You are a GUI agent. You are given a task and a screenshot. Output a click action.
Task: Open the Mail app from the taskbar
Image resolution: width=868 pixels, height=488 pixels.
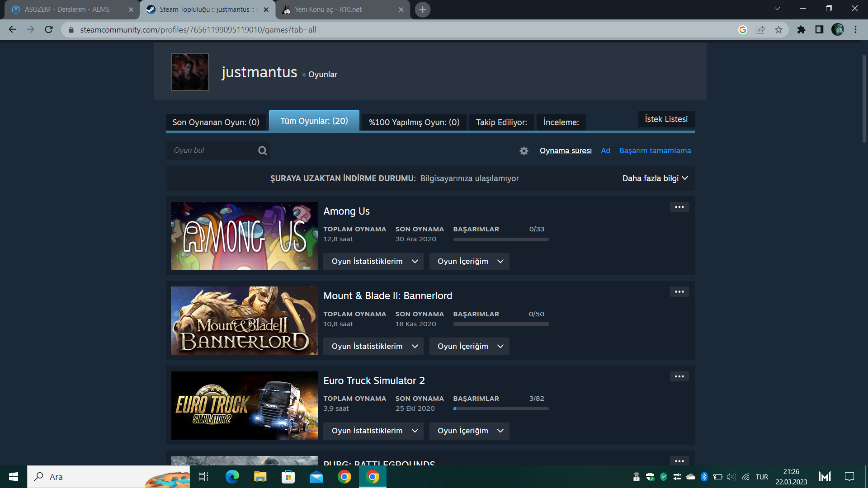click(316, 477)
